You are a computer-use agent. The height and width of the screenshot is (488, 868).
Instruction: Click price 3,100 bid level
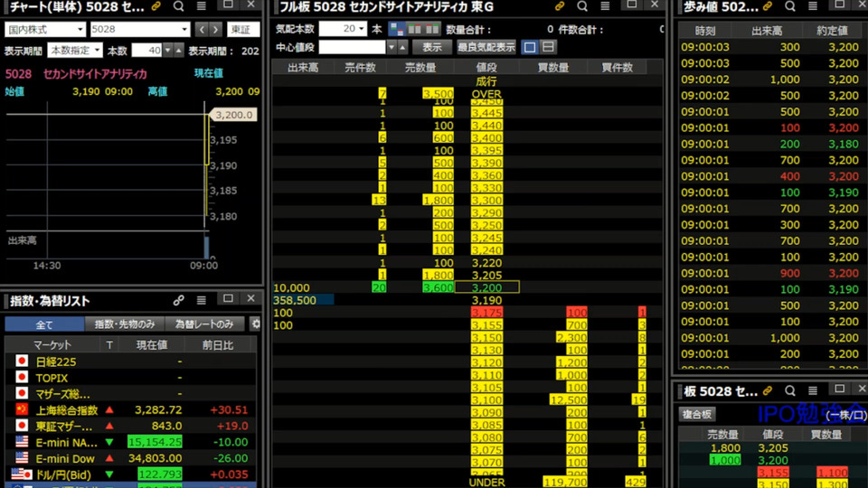[486, 399]
